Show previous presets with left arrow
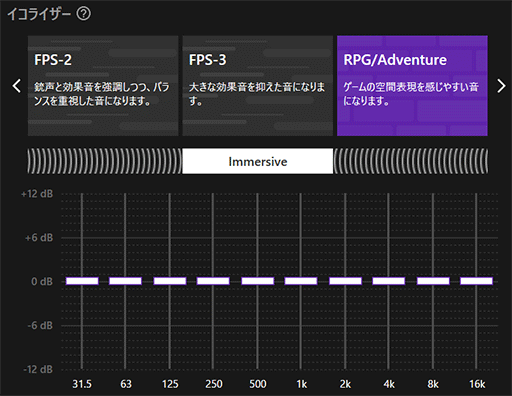This screenshot has width=512, height=396. click(17, 86)
